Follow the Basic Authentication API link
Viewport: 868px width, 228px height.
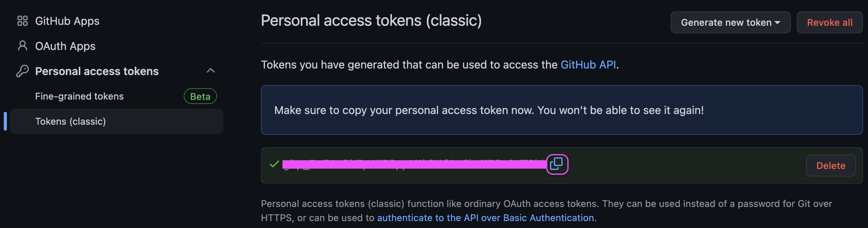pos(485,218)
